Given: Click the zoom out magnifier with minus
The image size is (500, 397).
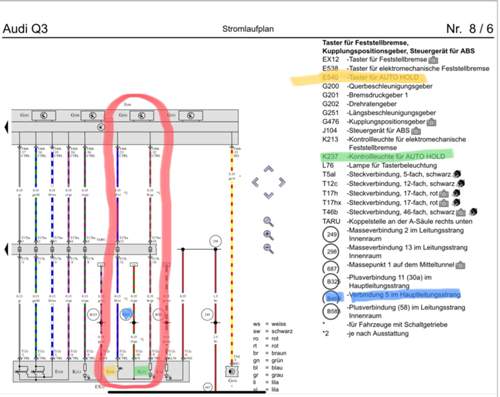Looking at the screenshot, I should [268, 248].
